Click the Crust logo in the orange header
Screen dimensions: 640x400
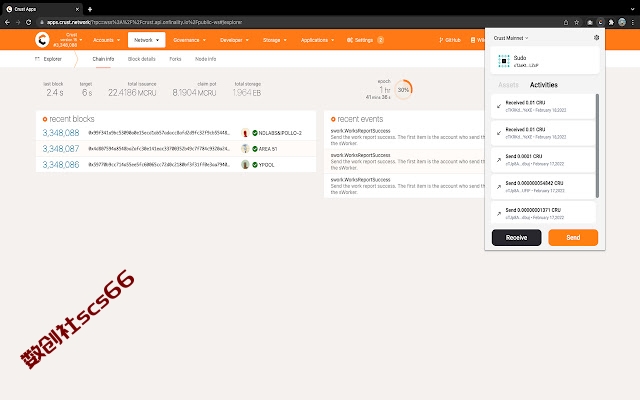pos(42,40)
